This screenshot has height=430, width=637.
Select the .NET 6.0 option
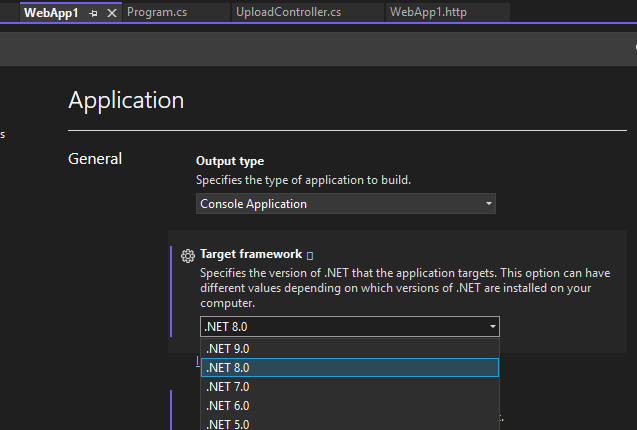pyautogui.click(x=227, y=406)
